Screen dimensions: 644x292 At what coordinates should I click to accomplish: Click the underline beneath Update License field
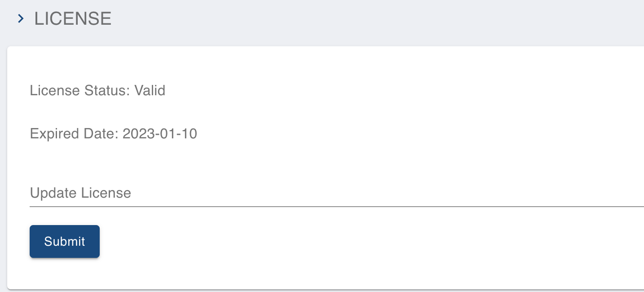(x=337, y=207)
